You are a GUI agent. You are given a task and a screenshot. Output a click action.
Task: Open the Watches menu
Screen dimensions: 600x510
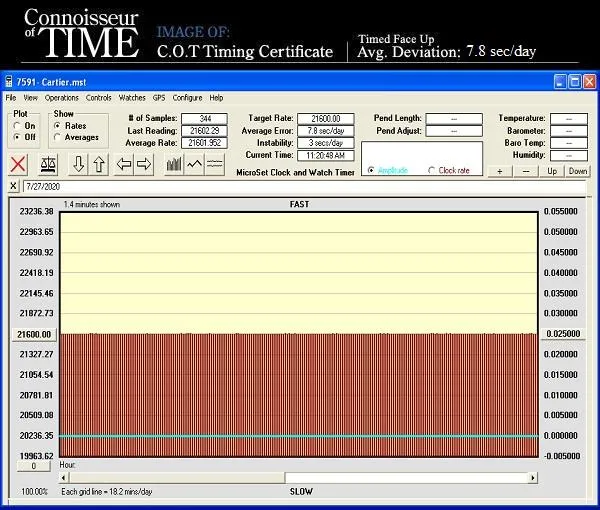point(132,98)
